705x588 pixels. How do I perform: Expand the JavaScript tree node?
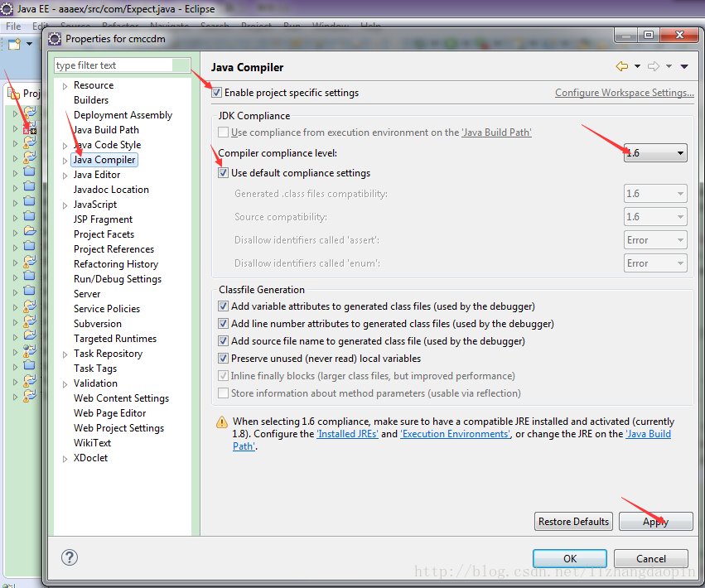(65, 205)
